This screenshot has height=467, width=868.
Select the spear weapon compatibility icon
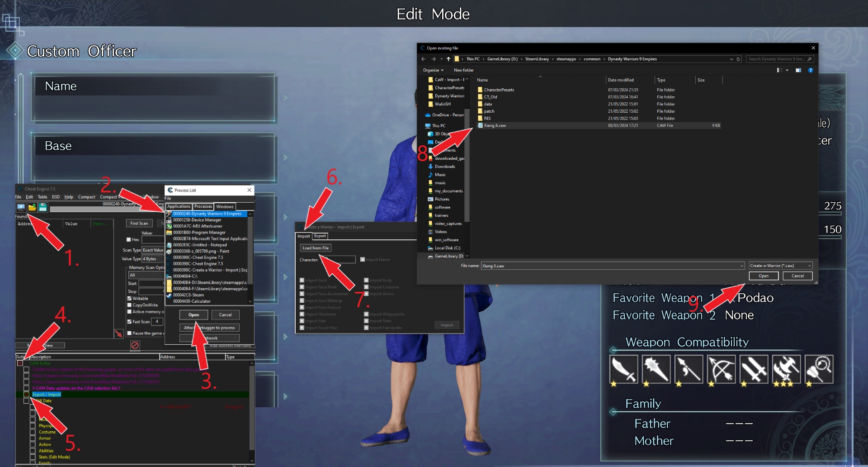click(x=689, y=369)
